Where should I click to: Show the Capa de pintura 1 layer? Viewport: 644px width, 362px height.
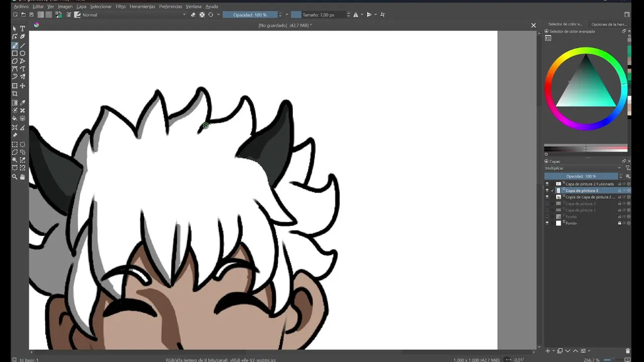coord(547,210)
